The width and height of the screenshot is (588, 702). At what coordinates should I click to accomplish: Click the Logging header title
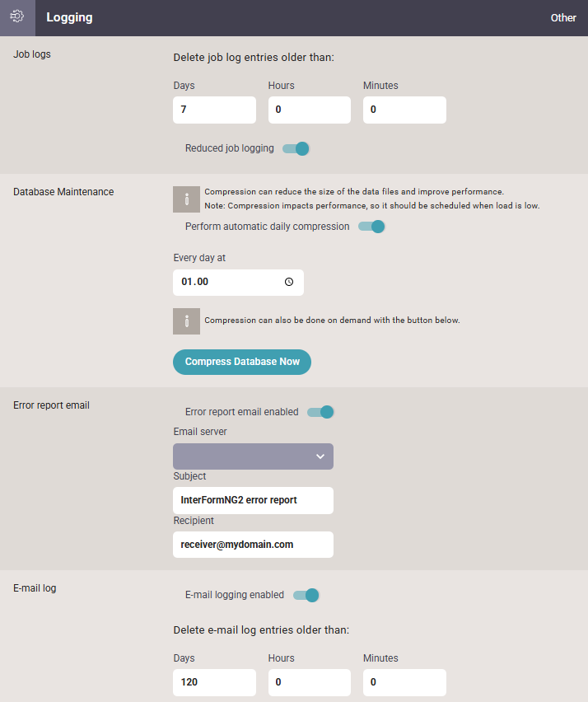69,17
